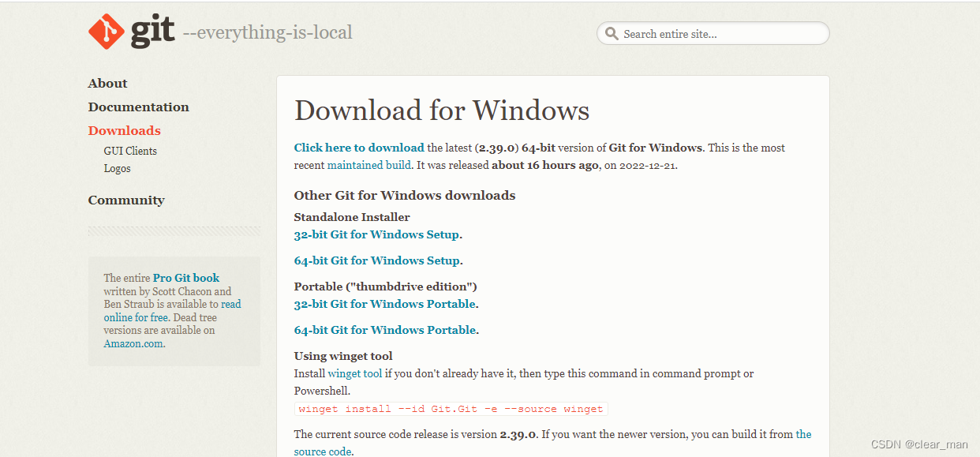
Task: Open the Documentation section
Action: point(139,107)
